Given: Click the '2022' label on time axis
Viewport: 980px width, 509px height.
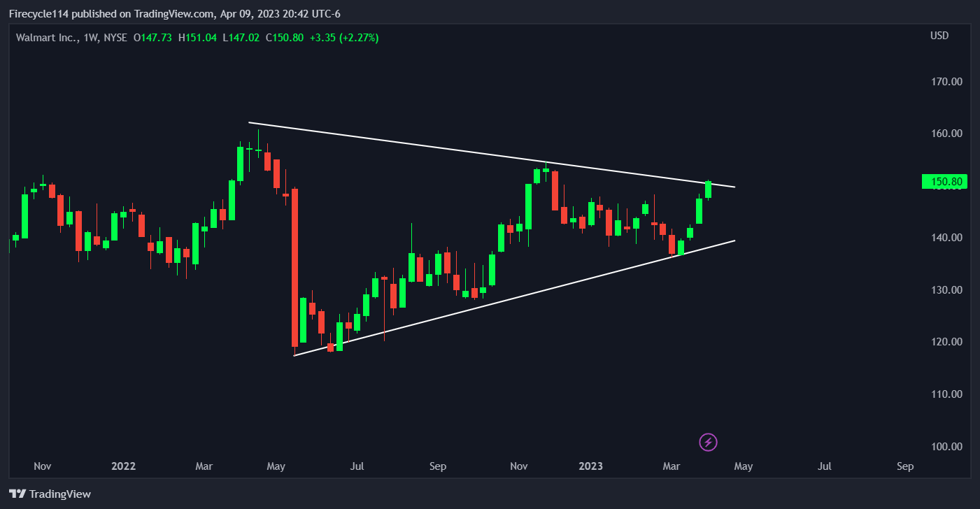Looking at the screenshot, I should pos(123,466).
